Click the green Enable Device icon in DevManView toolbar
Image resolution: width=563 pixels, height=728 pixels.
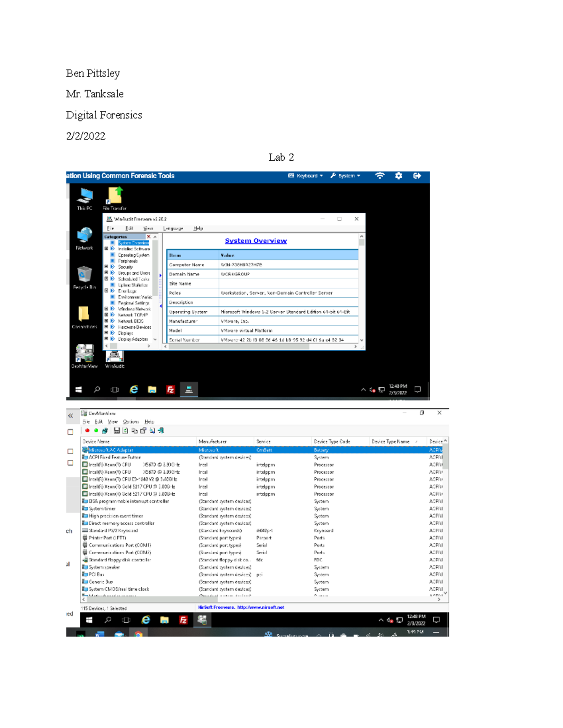click(x=96, y=431)
